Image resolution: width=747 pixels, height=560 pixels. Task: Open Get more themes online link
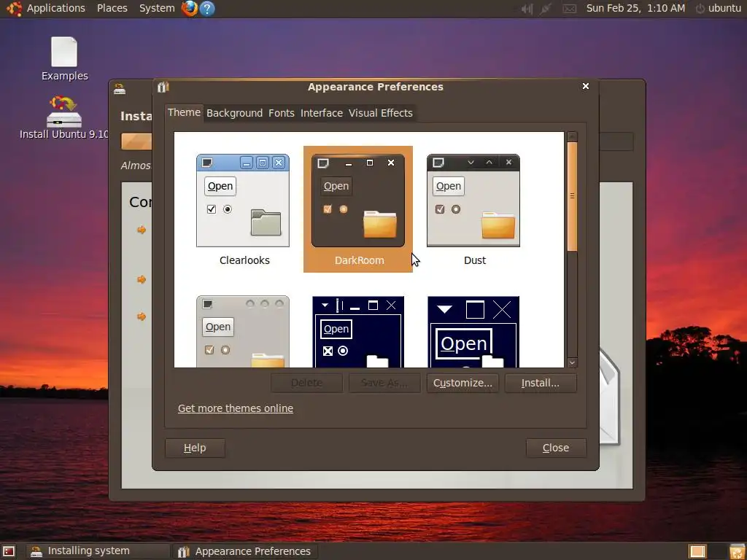pos(236,408)
